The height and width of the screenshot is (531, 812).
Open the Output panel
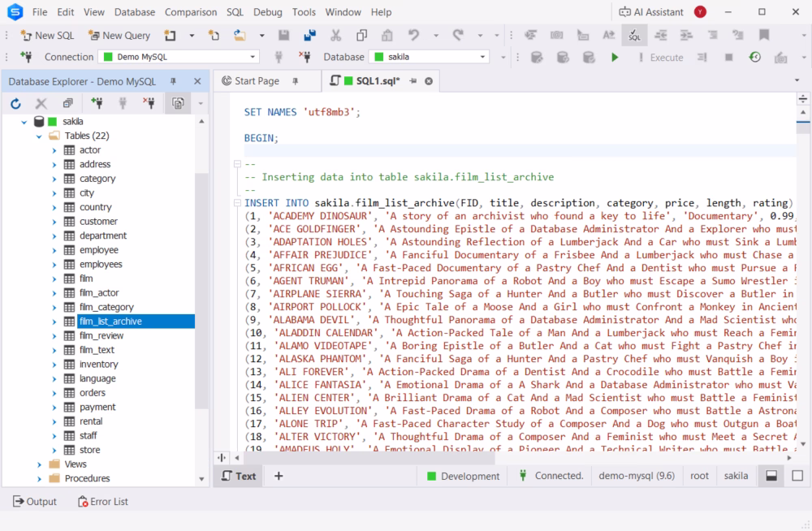[35, 502]
